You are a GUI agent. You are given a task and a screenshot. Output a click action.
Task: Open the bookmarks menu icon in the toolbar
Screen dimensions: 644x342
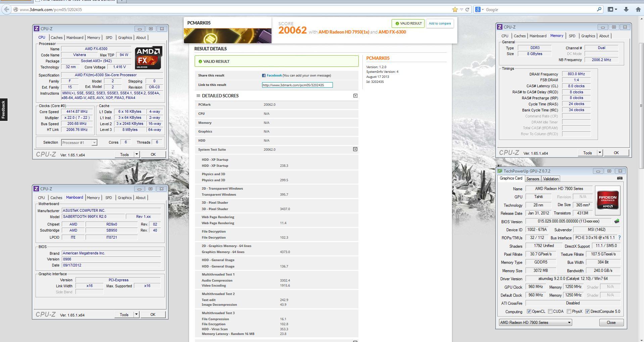click(x=613, y=9)
